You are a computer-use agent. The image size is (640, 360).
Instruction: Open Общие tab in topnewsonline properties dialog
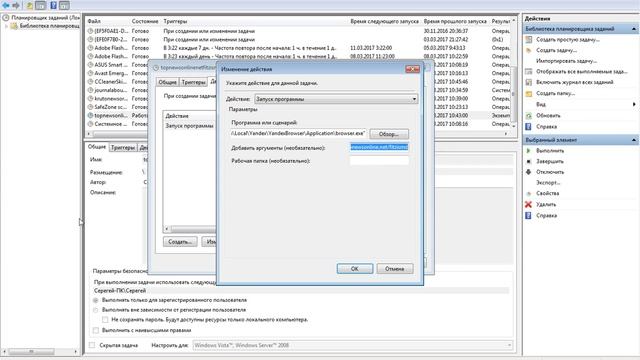pyautogui.click(x=167, y=82)
